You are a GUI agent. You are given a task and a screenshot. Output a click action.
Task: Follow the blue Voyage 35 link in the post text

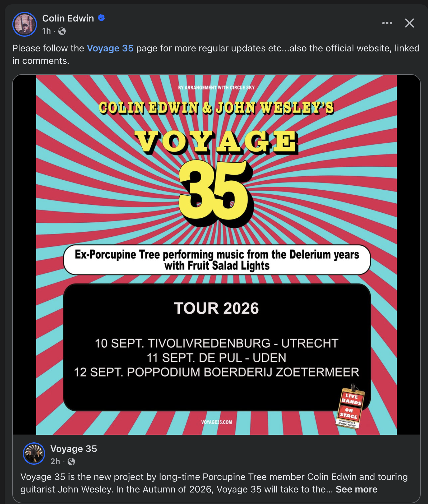[110, 48]
